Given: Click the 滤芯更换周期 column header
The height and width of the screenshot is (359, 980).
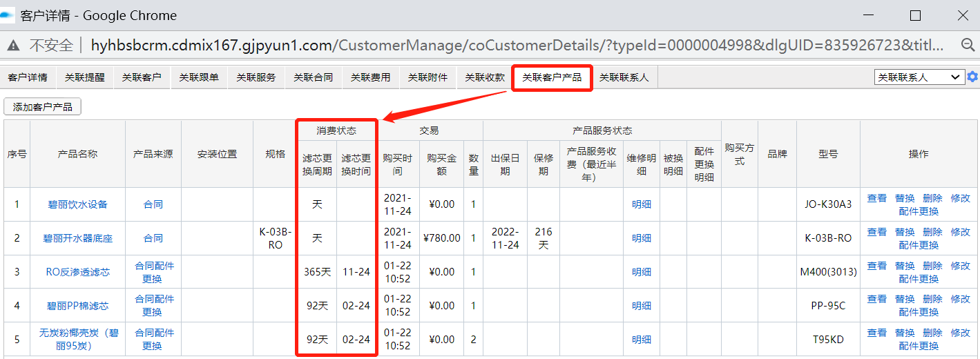Looking at the screenshot, I should [317, 164].
